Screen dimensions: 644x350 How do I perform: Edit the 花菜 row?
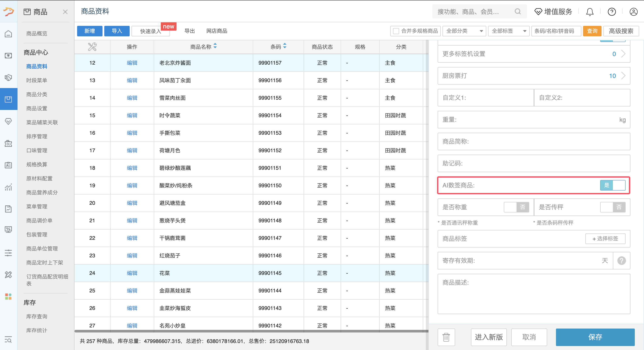132,273
